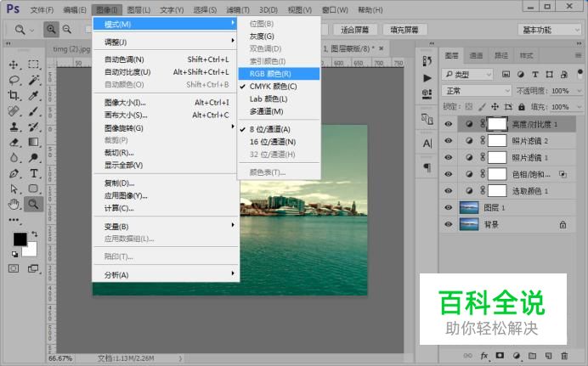Viewport: 588px width, 366px height.
Task: Expand the 变量(B) submenu
Action: 167,227
